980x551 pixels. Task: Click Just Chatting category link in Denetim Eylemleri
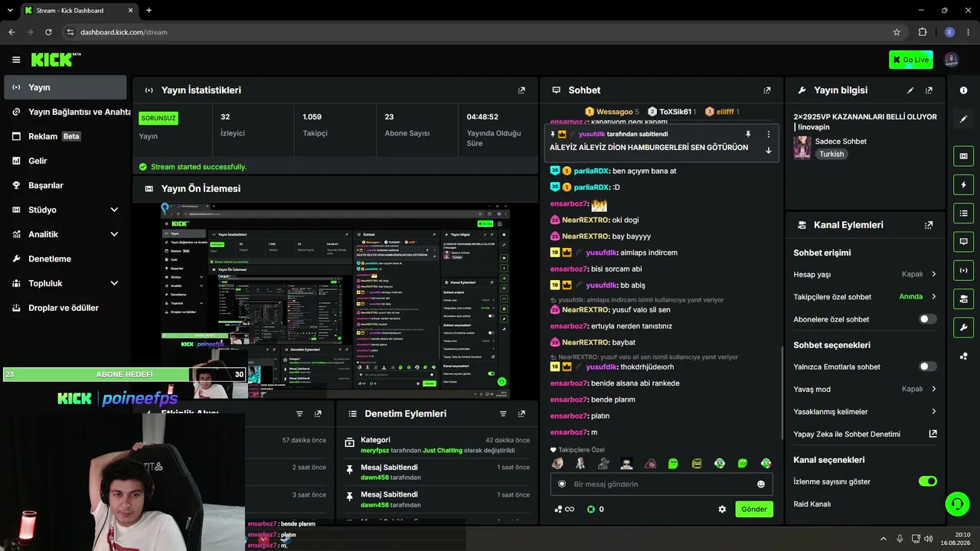443,451
